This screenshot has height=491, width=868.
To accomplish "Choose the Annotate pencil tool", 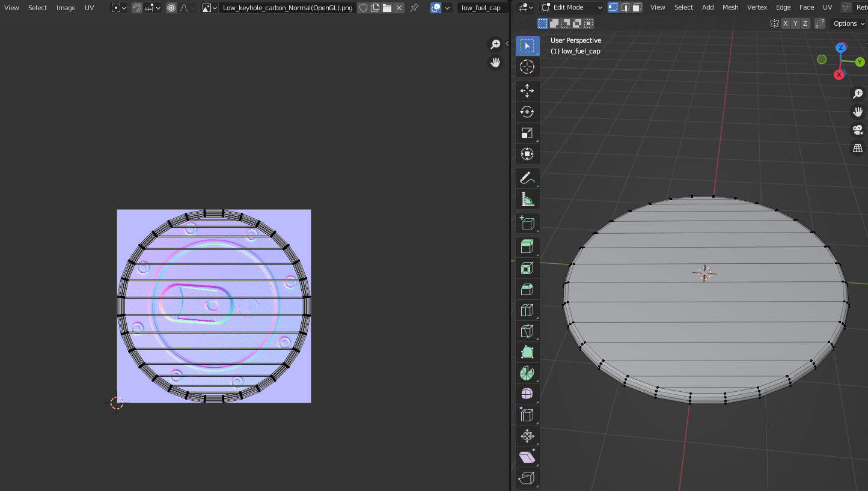I will click(x=527, y=178).
